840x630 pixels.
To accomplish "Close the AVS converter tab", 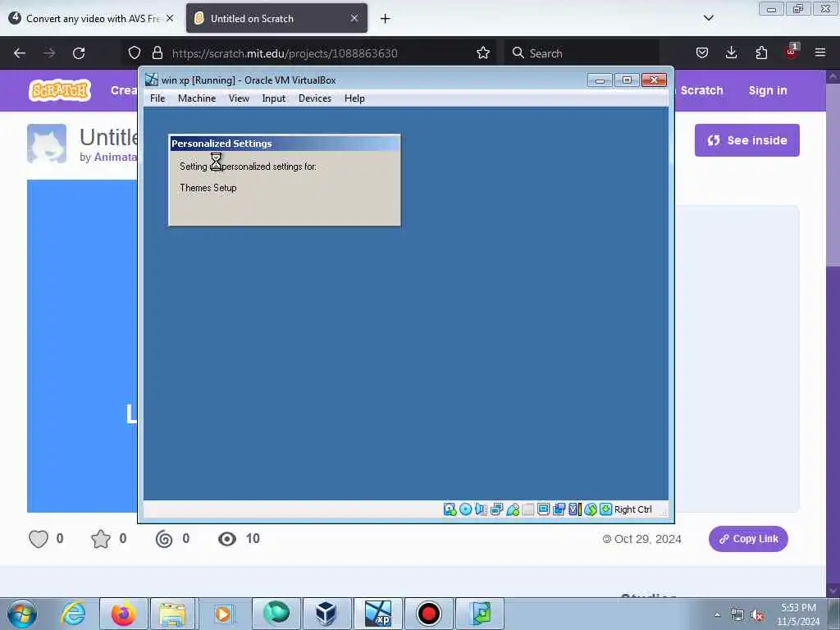I will click(170, 18).
